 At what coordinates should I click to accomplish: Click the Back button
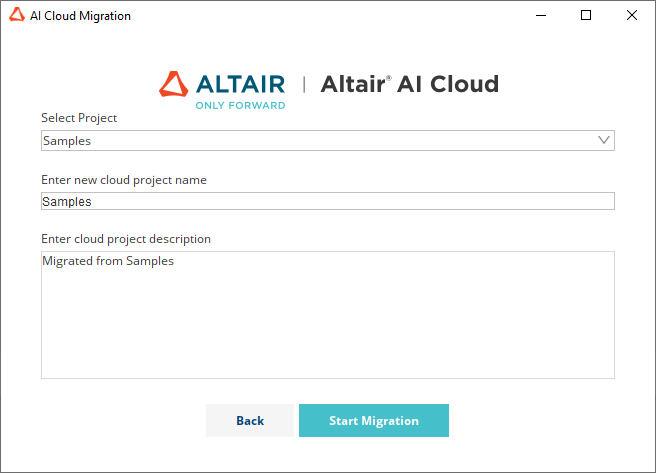pyautogui.click(x=250, y=420)
